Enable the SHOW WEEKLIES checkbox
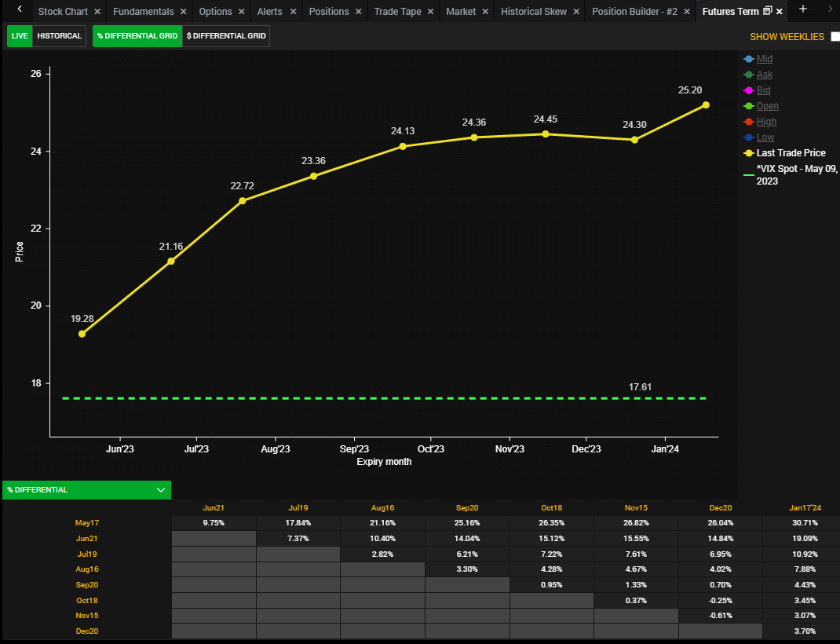Image resolution: width=840 pixels, height=644 pixels. coord(835,36)
